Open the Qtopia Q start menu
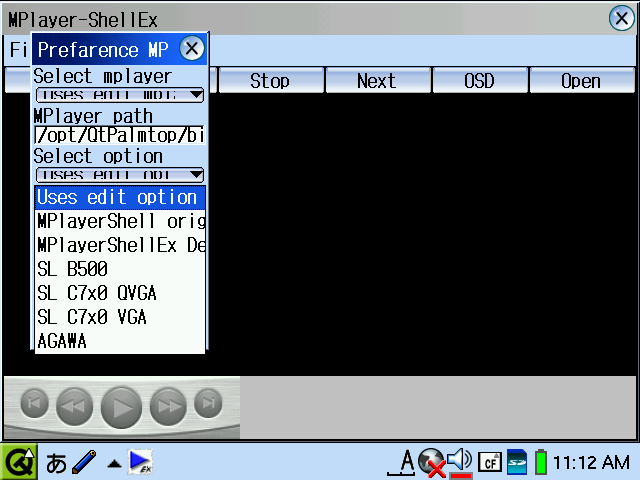 (x=19, y=462)
